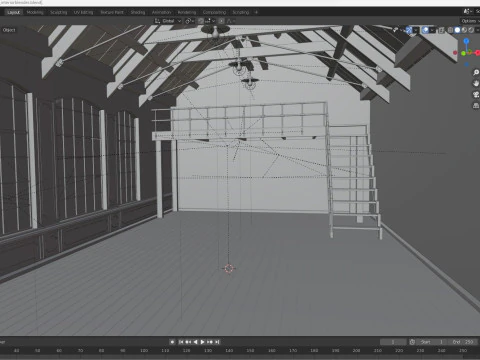This screenshot has height=360, width=480.
Task: Play the animation in reverse
Action: coord(195,342)
